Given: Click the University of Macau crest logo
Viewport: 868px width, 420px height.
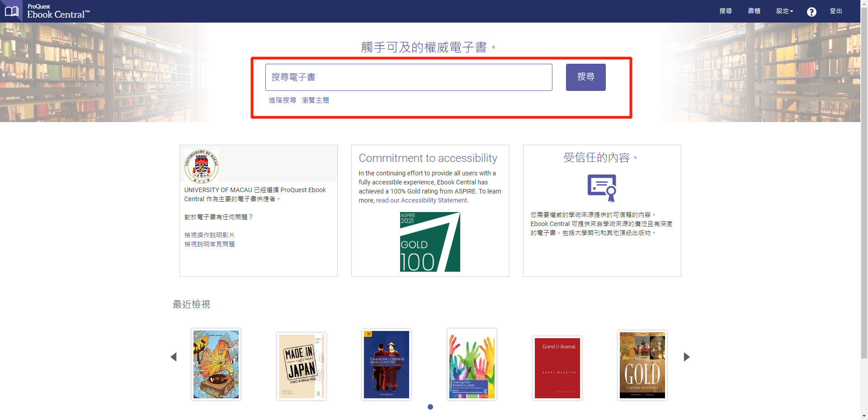Looking at the screenshot, I should 201,165.
